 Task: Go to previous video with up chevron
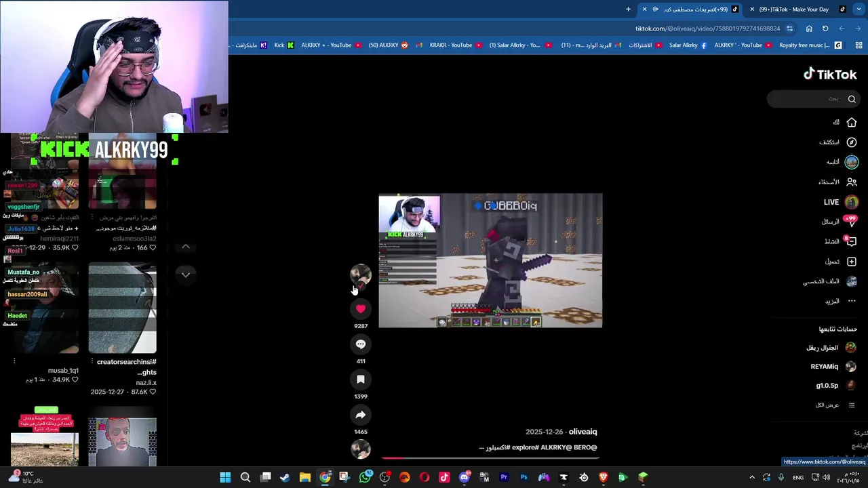186,247
